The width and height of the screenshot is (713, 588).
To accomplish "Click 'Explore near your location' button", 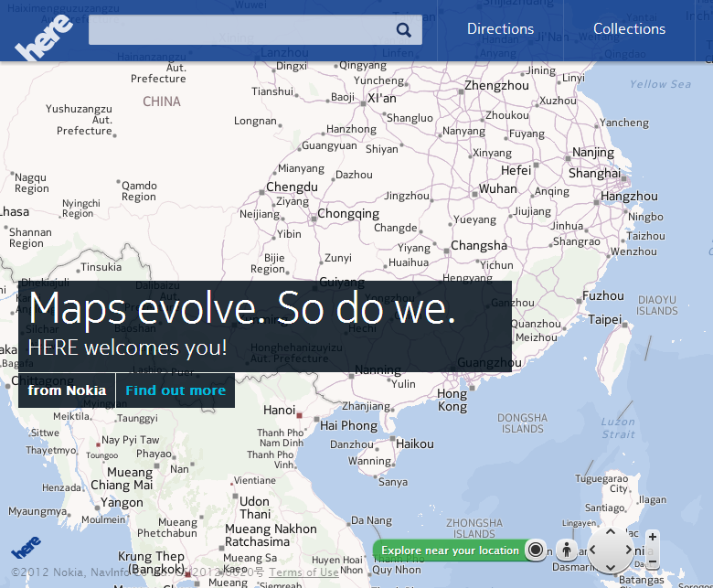I will pyautogui.click(x=450, y=551).
